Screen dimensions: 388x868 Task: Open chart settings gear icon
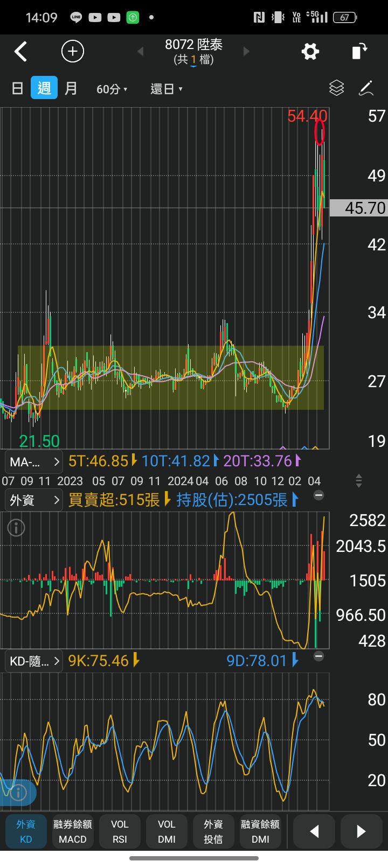310,52
